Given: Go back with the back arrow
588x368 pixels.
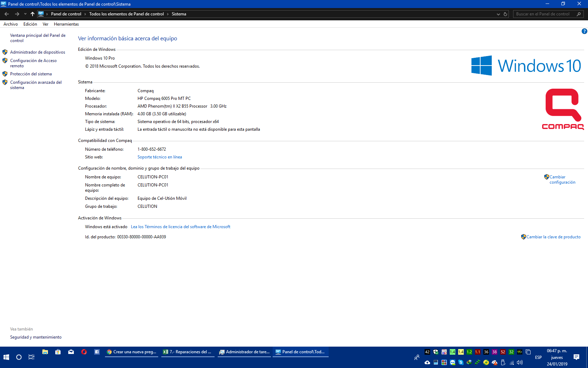Looking at the screenshot, I should coord(7,14).
